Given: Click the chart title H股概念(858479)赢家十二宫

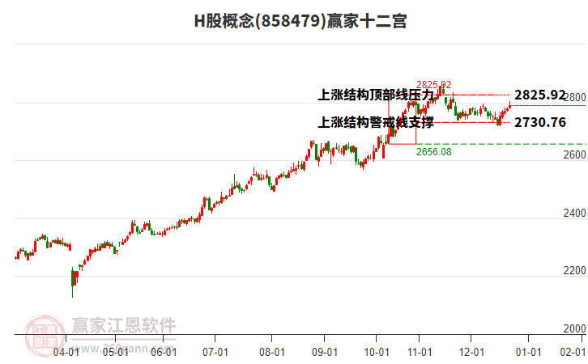Looking at the screenshot, I should (x=300, y=21).
